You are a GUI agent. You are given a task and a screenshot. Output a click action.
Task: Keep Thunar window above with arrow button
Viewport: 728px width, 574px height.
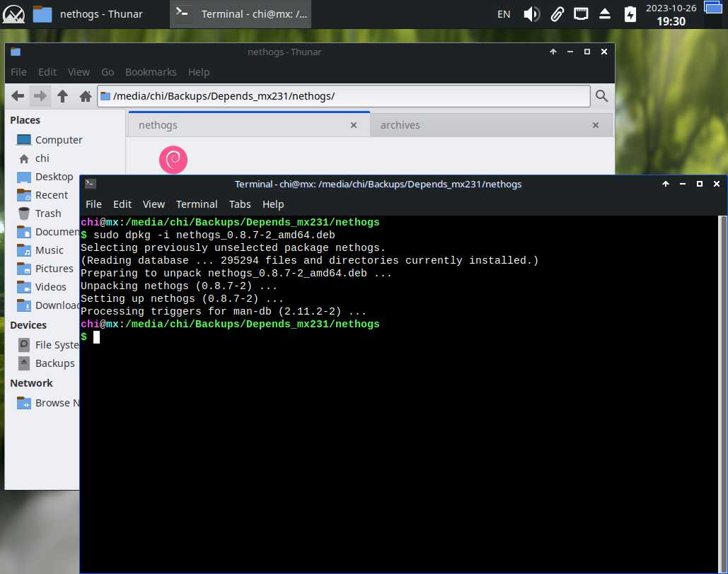pyautogui.click(x=553, y=52)
